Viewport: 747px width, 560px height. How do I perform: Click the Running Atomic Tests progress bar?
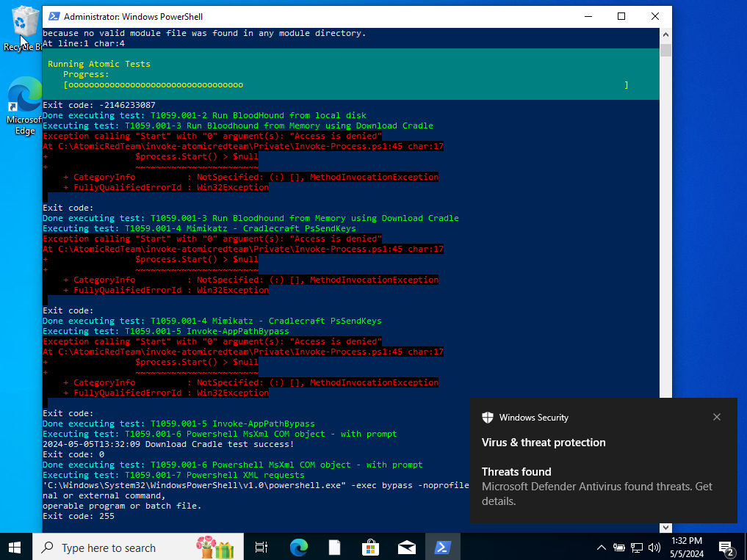tap(346, 84)
